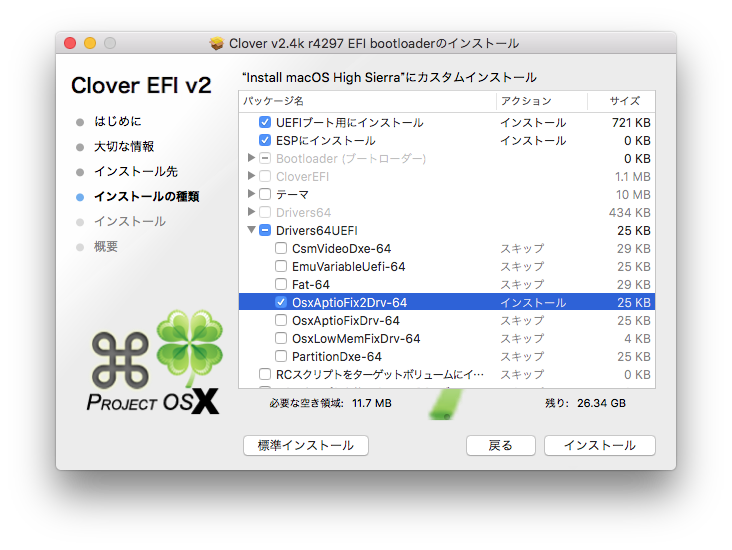Collapse the Drivers64UEFI disclosure triangle
Screen dimensions: 732x550
point(251,230)
